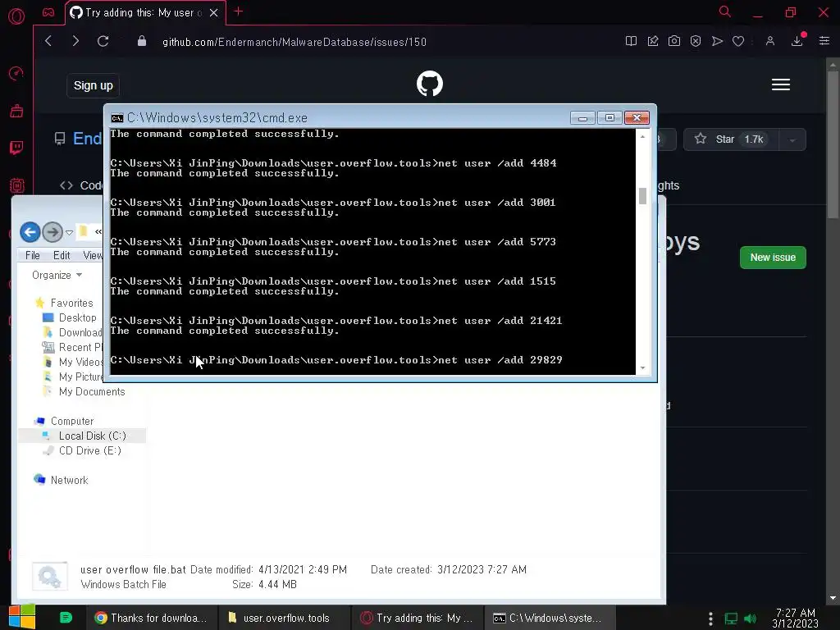Star the MalwareDatabase repository

pyautogui.click(x=732, y=139)
